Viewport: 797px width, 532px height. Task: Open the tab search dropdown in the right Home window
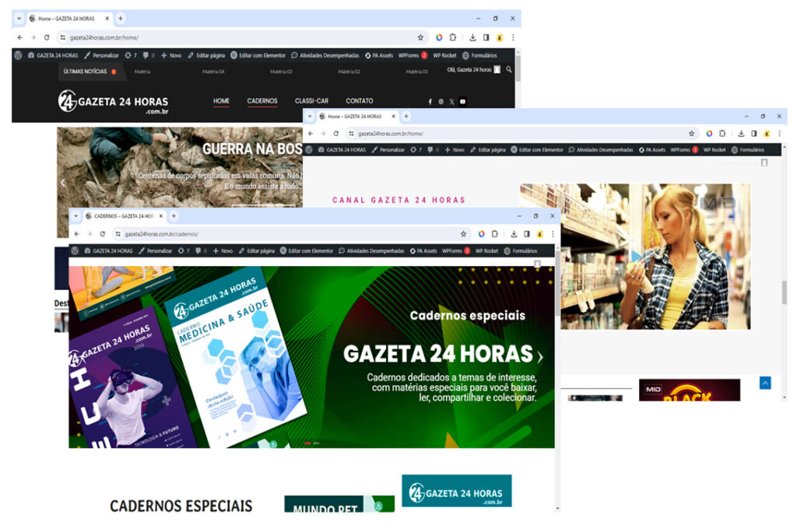click(x=310, y=117)
